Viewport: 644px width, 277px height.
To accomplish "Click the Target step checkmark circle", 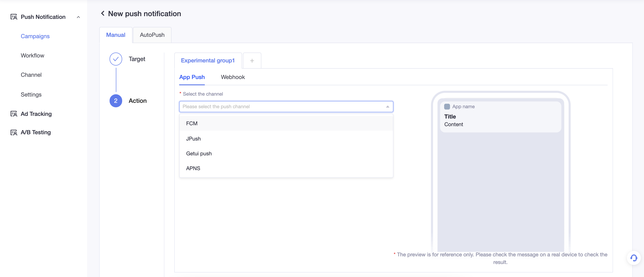I will pos(116,59).
